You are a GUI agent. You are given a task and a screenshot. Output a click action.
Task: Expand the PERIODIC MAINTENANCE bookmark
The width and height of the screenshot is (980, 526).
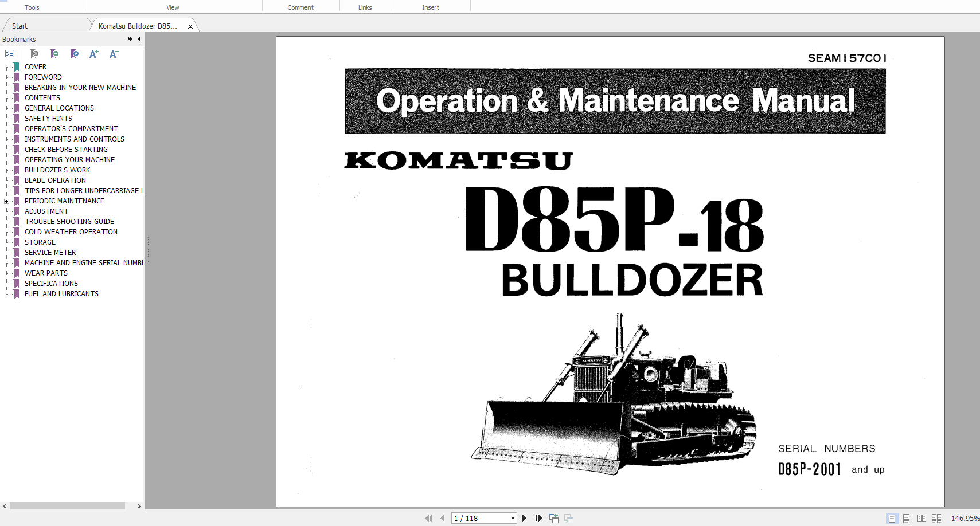tap(6, 201)
